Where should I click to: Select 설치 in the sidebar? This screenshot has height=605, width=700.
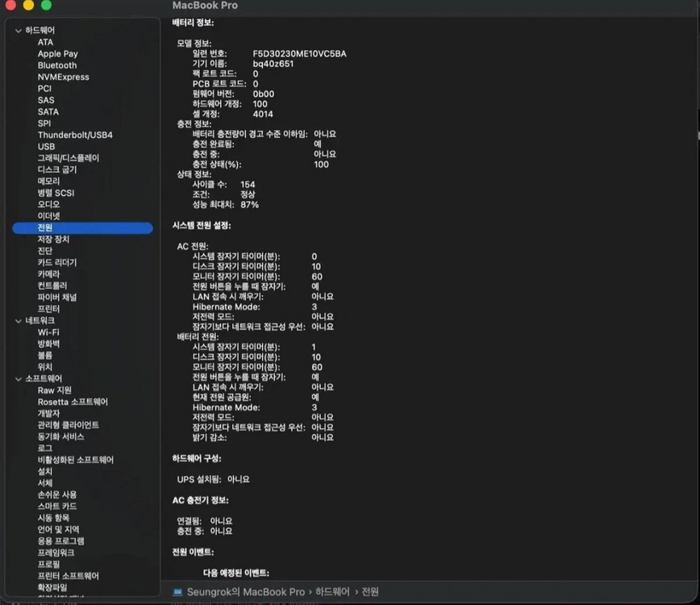coord(44,472)
